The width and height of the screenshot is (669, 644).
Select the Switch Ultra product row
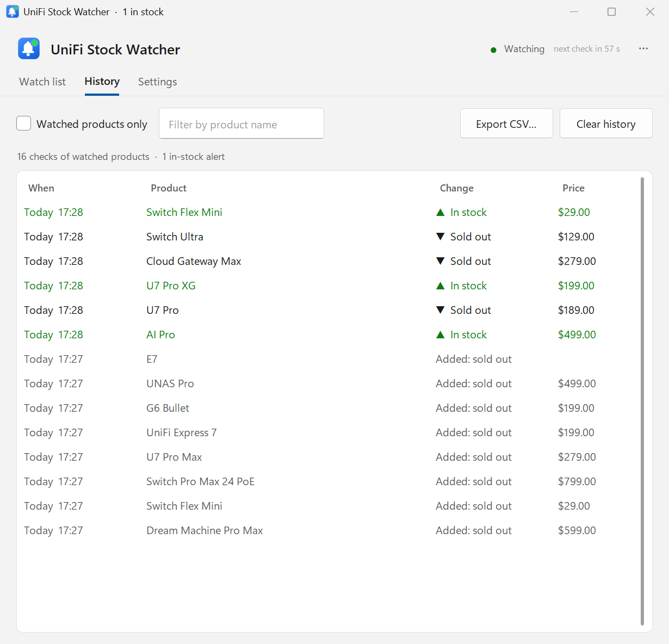[328, 237]
